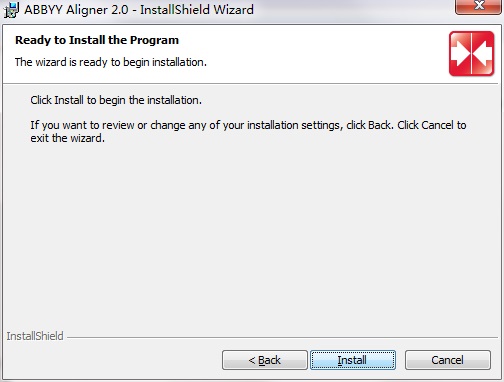504x382 pixels.
Task: Click the ABBYY Aligner 2.0 title bar text
Action: [139, 10]
